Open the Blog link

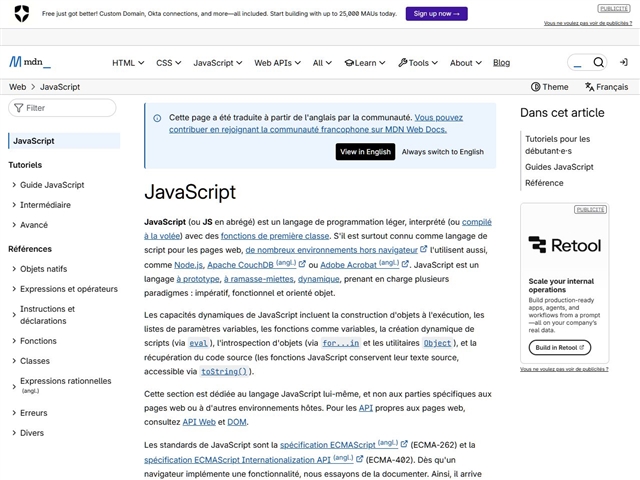[501, 63]
